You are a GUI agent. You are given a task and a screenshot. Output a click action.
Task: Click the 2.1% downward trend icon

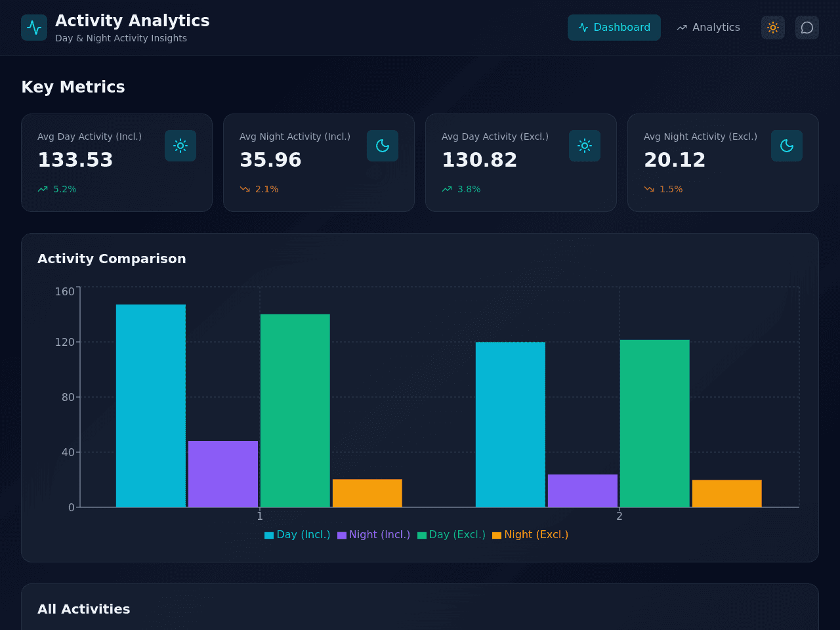coord(245,189)
